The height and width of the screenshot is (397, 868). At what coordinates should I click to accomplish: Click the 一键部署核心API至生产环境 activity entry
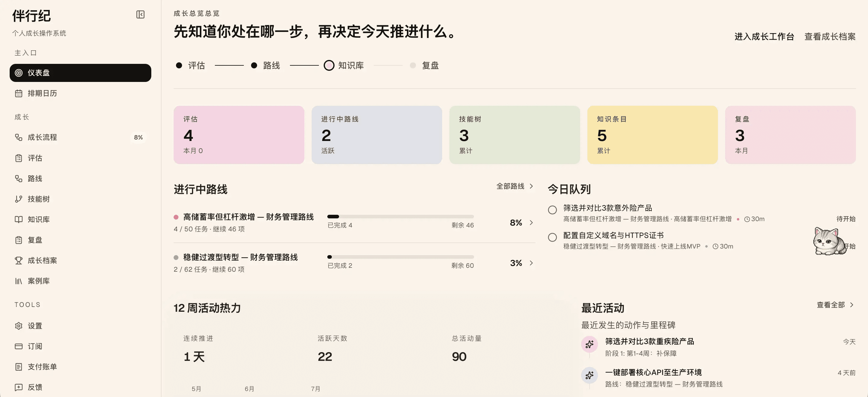pos(719,378)
